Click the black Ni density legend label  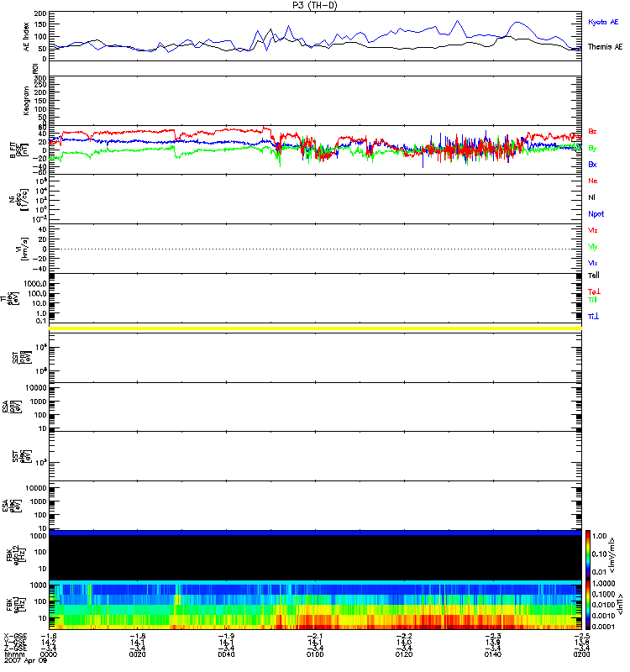coord(592,197)
